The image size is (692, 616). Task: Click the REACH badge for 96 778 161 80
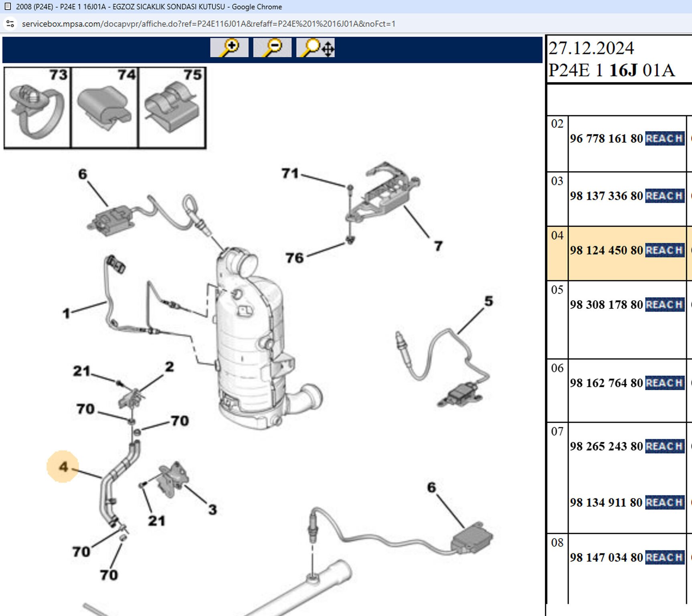coord(664,138)
